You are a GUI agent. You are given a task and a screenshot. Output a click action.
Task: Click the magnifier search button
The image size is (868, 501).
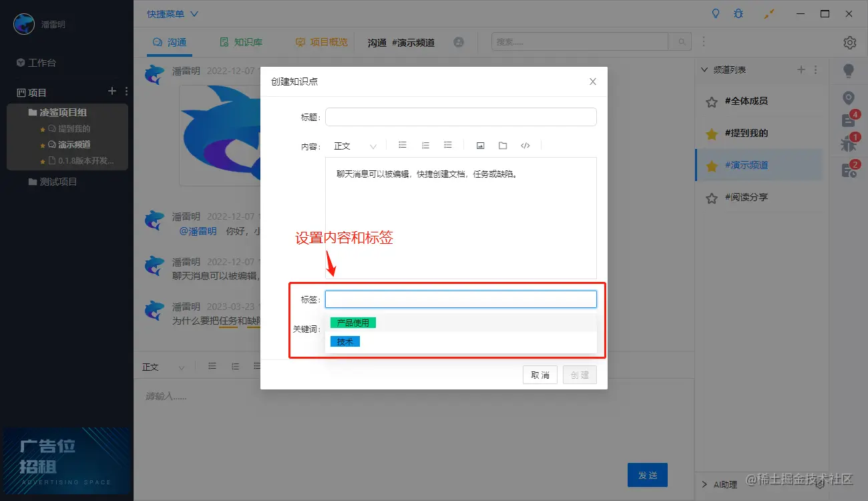pos(681,42)
